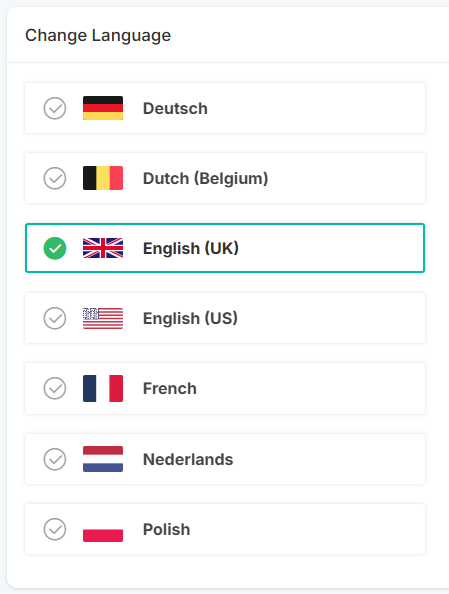Click the United States flag icon
Image resolution: width=449 pixels, height=594 pixels.
point(103,318)
